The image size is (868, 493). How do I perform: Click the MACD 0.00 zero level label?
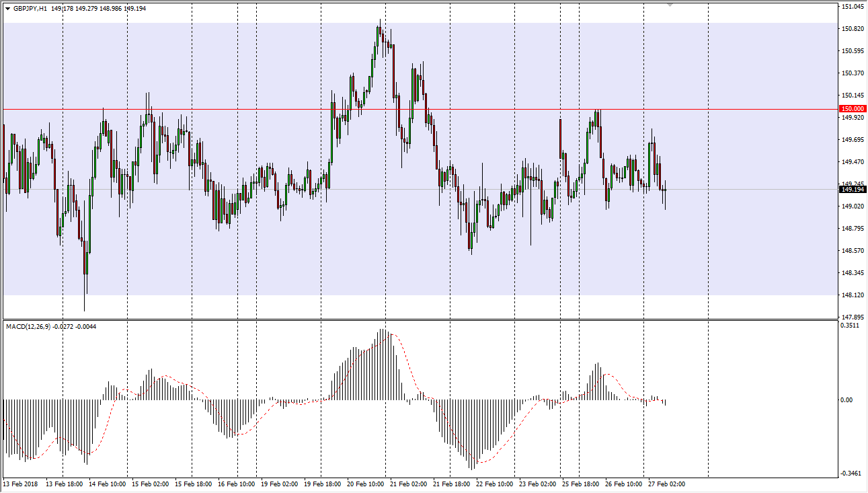[848, 400]
